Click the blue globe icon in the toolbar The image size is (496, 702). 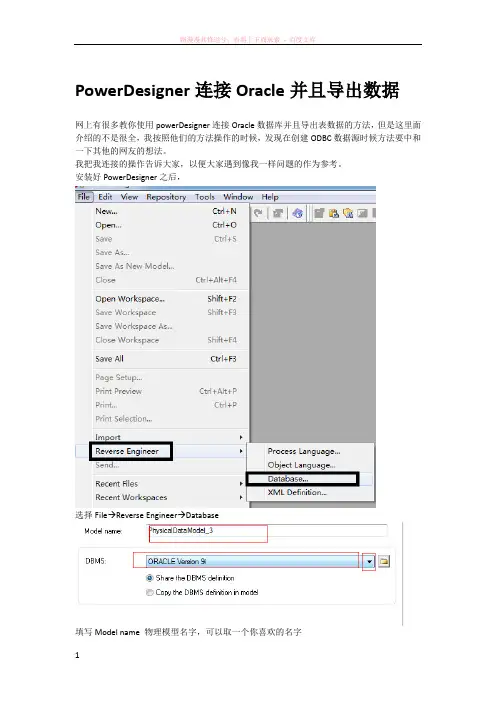297,213
